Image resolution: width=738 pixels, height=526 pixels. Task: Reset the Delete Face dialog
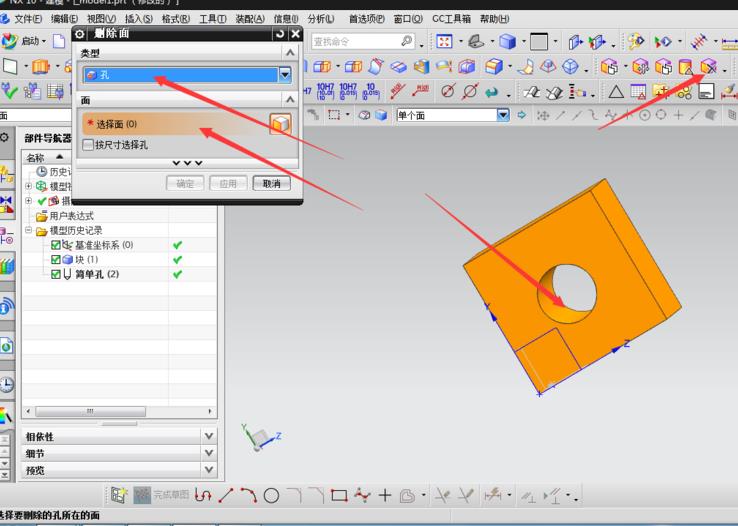[x=280, y=34]
